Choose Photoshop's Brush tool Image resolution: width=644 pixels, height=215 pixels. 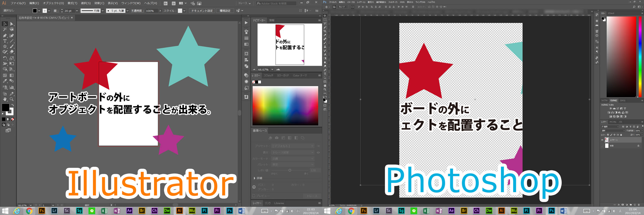(x=325, y=43)
